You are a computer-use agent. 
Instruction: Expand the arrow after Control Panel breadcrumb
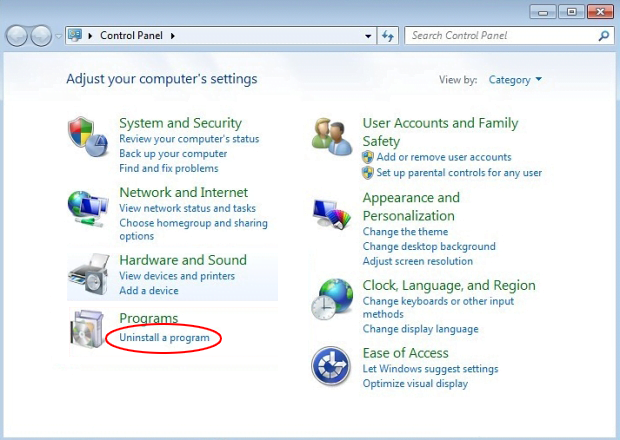pyautogui.click(x=173, y=36)
